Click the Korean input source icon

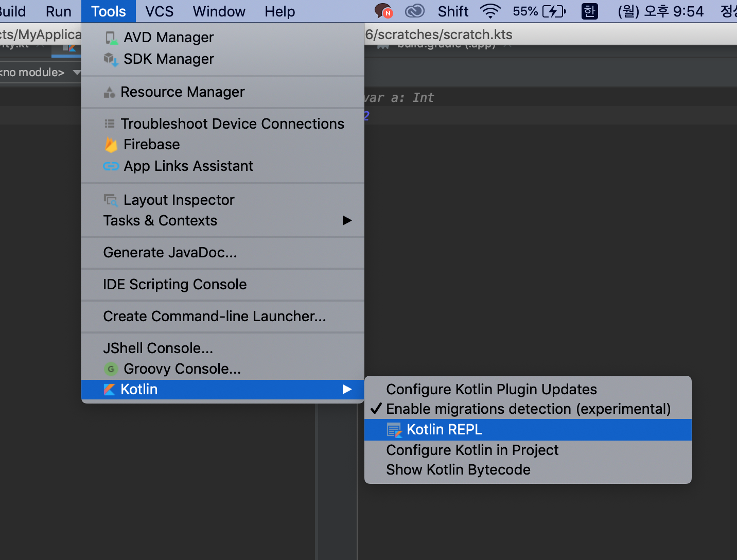click(x=589, y=11)
